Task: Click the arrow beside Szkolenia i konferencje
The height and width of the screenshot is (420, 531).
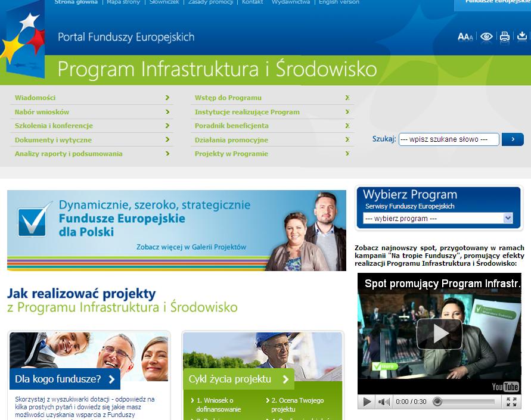Action: (167, 126)
